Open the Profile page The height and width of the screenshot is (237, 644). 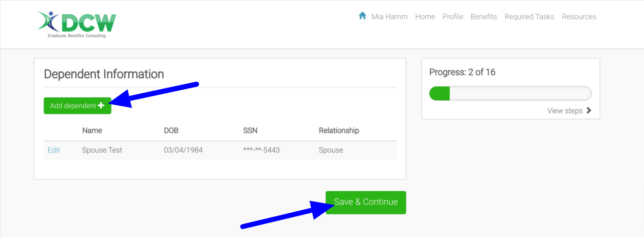pos(453,17)
